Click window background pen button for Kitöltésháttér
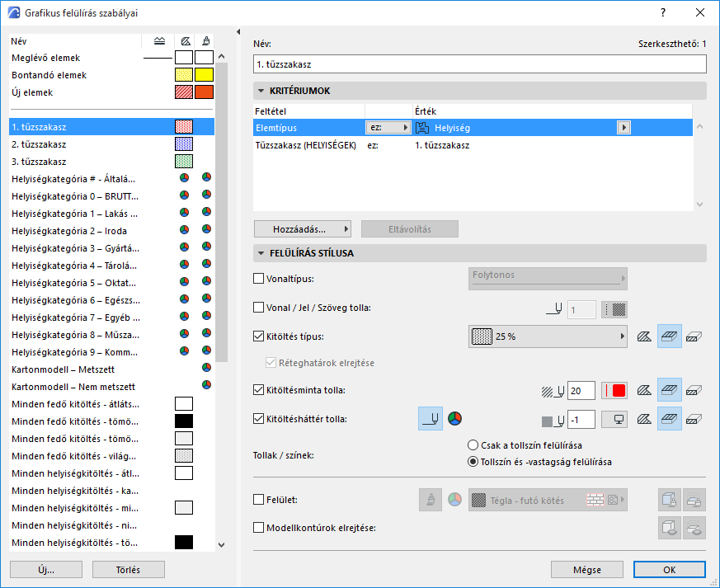720x588 pixels. [x=614, y=419]
